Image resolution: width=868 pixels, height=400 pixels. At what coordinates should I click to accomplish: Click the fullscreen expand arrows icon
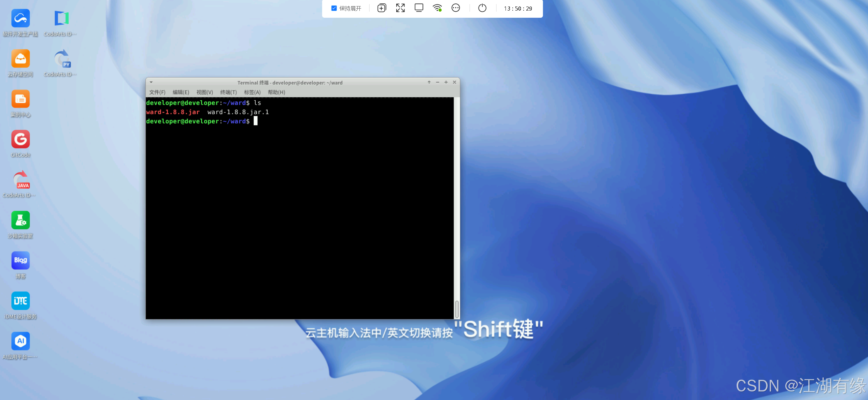(400, 8)
